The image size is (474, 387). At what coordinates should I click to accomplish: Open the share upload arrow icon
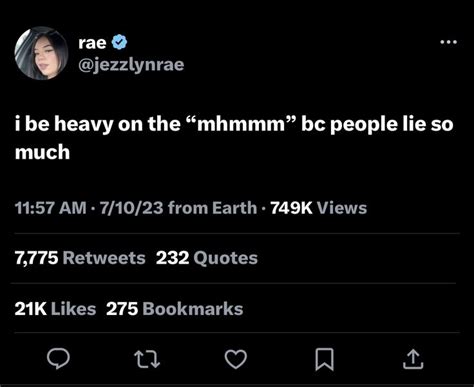coord(413,359)
